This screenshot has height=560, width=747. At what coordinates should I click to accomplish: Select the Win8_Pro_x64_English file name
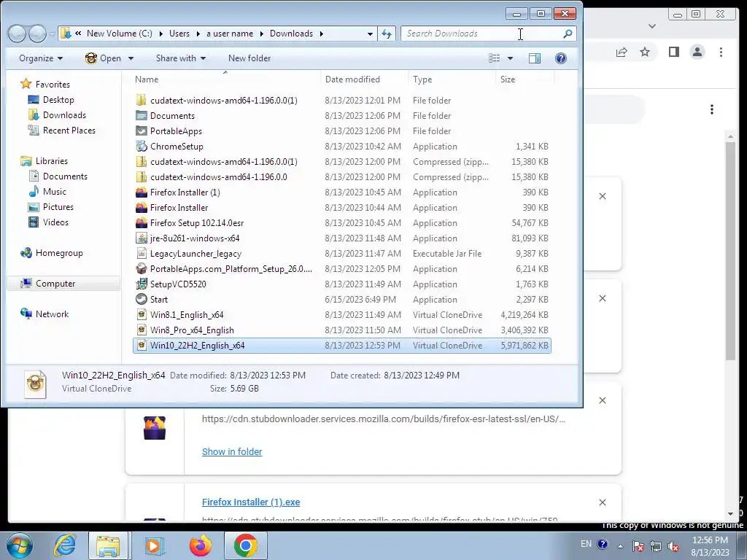[192, 330]
